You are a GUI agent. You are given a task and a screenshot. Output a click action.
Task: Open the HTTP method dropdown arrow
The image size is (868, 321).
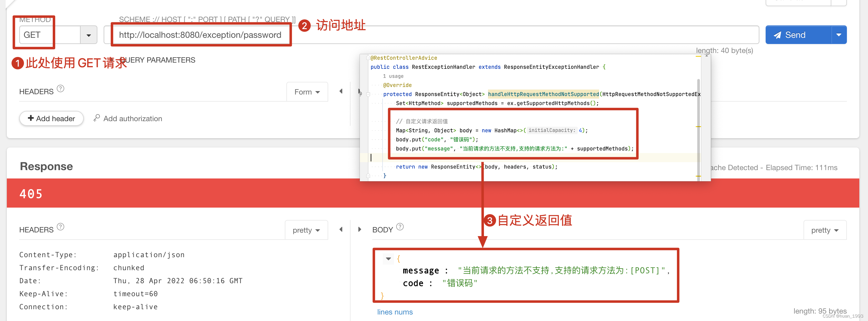click(x=89, y=35)
